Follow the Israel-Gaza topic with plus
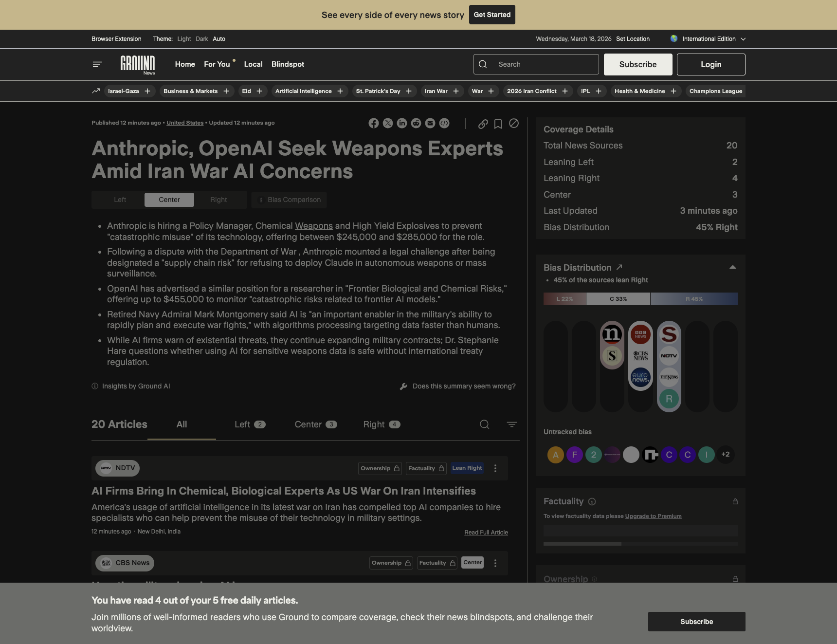 point(147,91)
